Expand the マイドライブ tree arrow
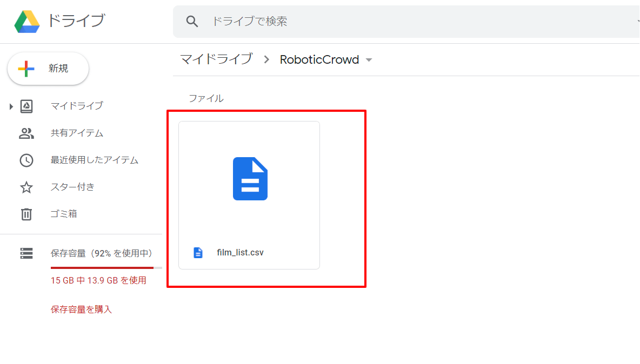This screenshot has height=364, width=640. [11, 107]
